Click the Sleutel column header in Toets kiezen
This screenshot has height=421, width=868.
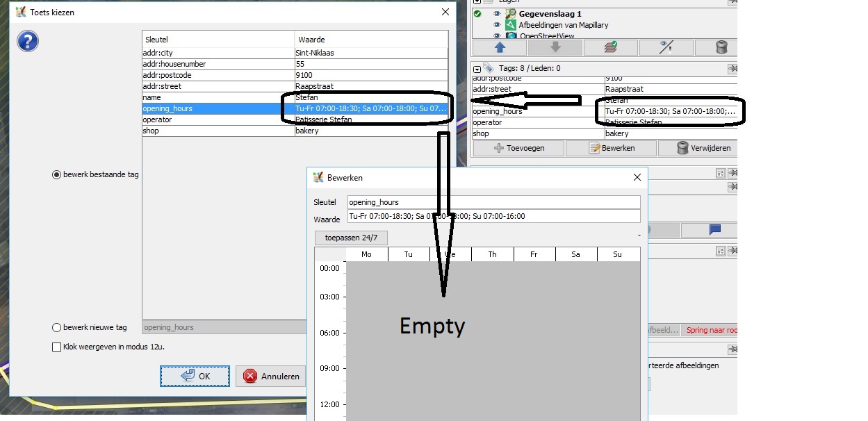(218, 40)
